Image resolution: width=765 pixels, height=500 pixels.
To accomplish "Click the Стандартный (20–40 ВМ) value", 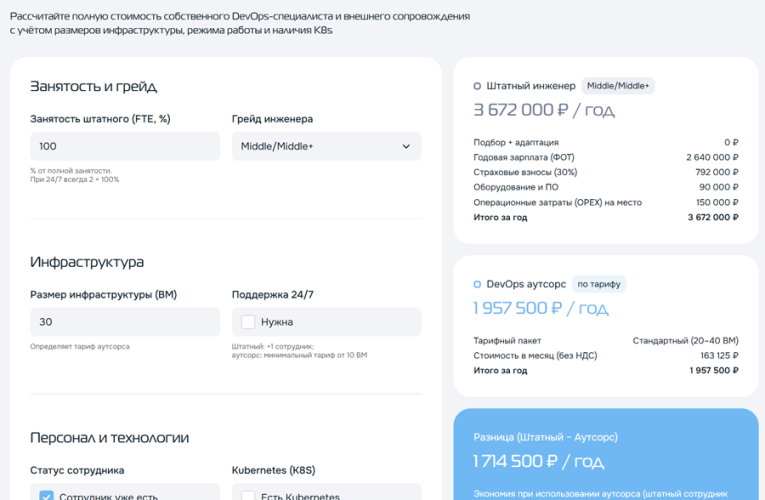I will [685, 340].
